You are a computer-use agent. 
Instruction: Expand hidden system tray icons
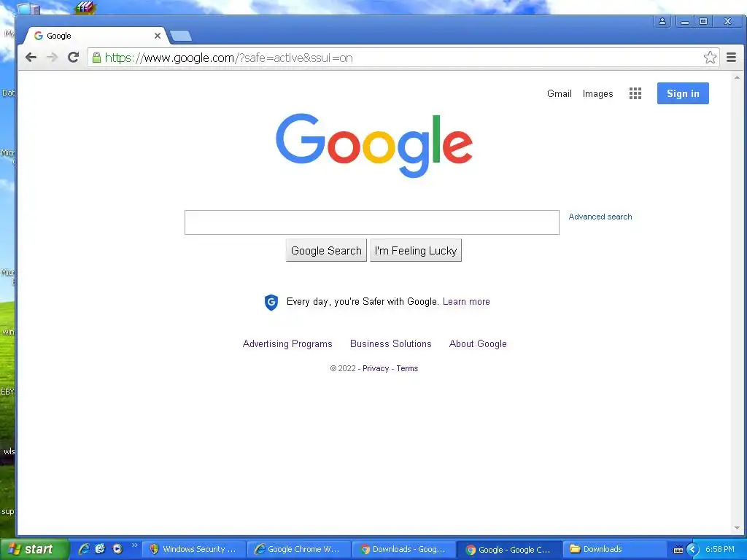pyautogui.click(x=692, y=550)
